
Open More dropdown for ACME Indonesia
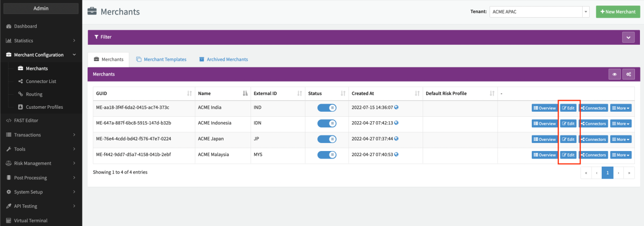pyautogui.click(x=621, y=123)
